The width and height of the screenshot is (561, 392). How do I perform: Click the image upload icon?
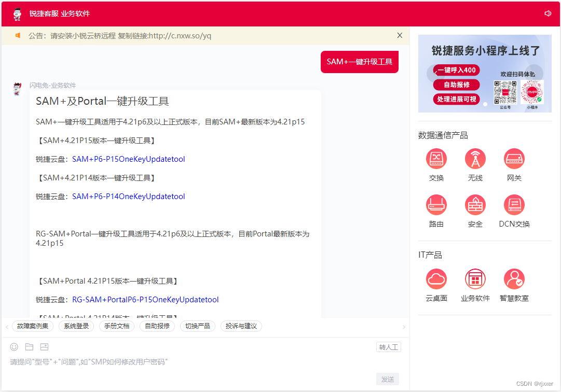pyautogui.click(x=44, y=346)
